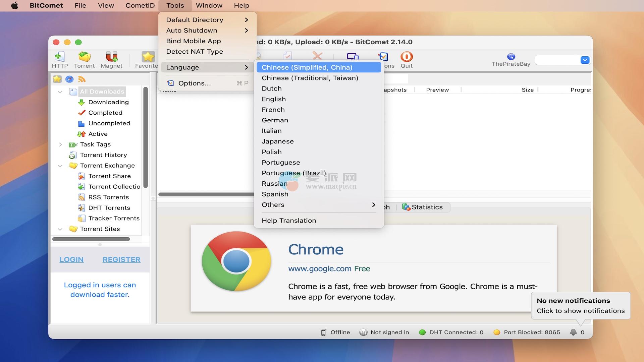Click the No new notifications popup
The image size is (644, 362).
coord(581,306)
